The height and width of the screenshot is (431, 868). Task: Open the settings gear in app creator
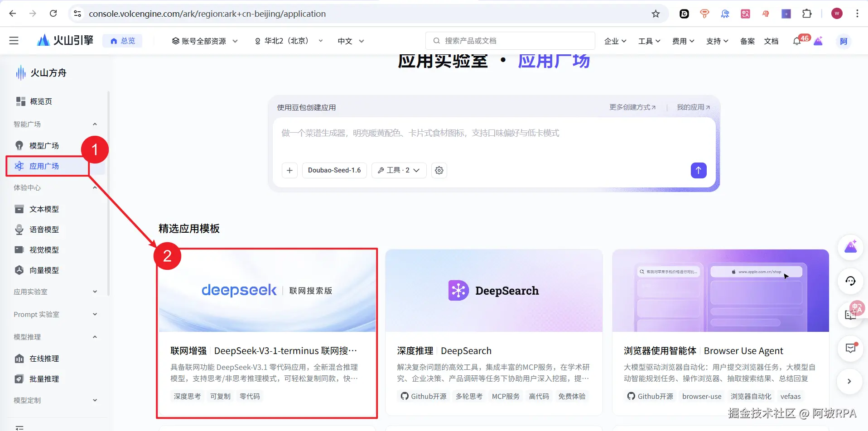click(439, 170)
